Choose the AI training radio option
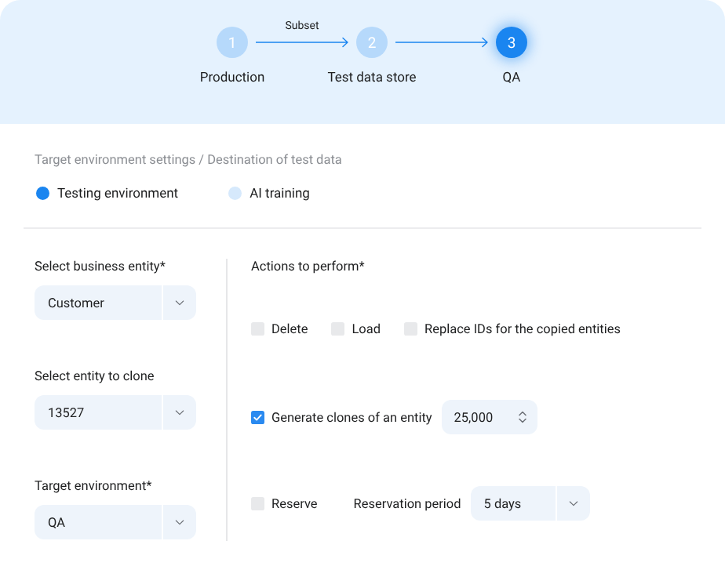Screen dimensions: 725x588 click(x=235, y=193)
